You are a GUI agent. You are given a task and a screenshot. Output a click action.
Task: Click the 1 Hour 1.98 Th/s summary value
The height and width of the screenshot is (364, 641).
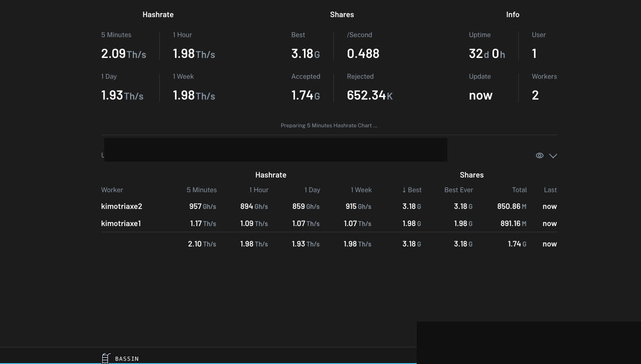[194, 54]
